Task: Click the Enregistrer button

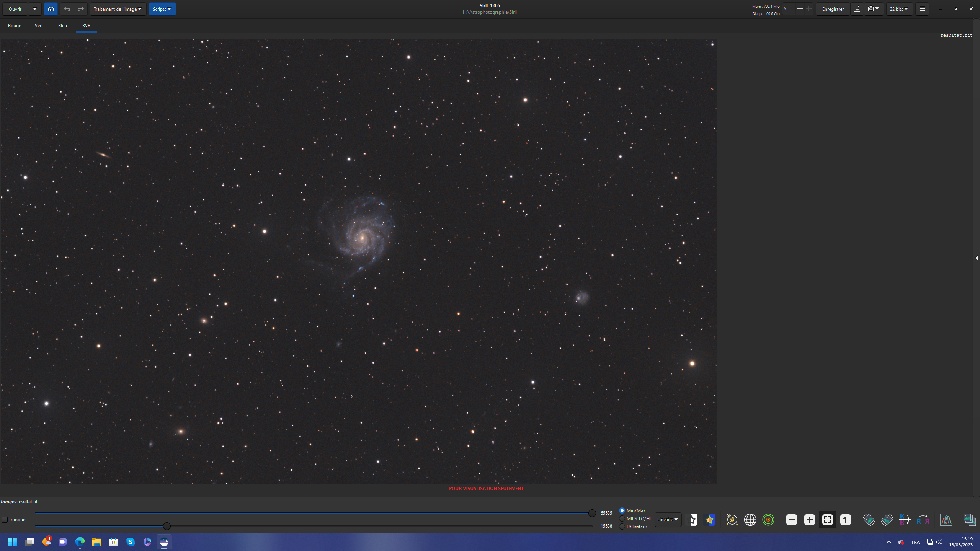Action: point(833,9)
